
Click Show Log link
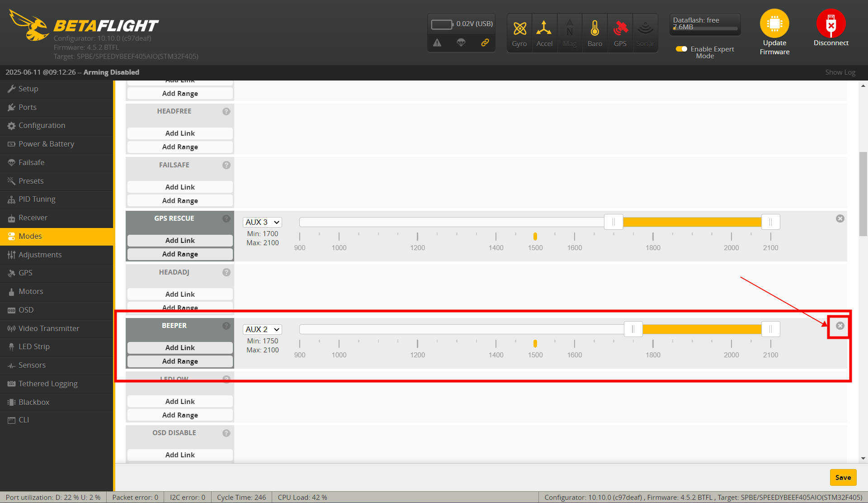coord(840,72)
